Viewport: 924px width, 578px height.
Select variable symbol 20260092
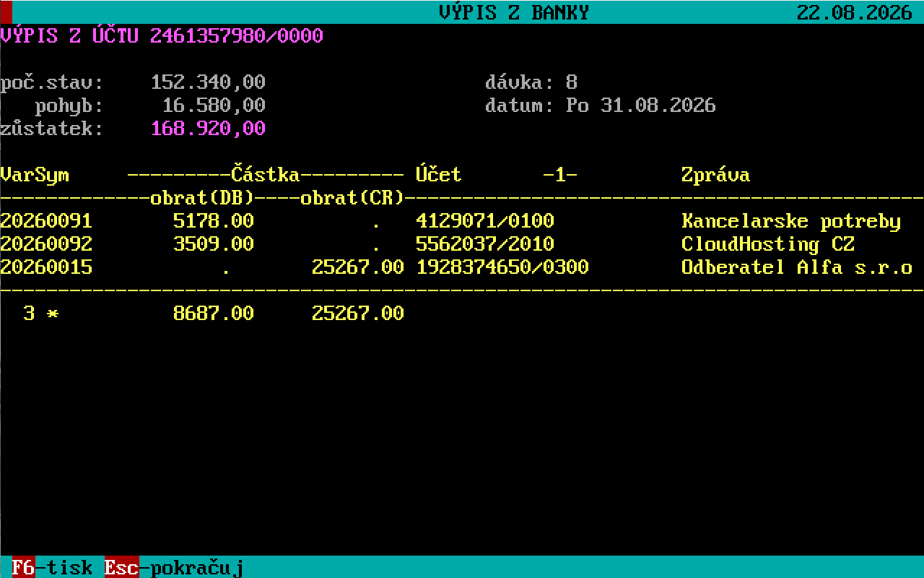coord(46,243)
